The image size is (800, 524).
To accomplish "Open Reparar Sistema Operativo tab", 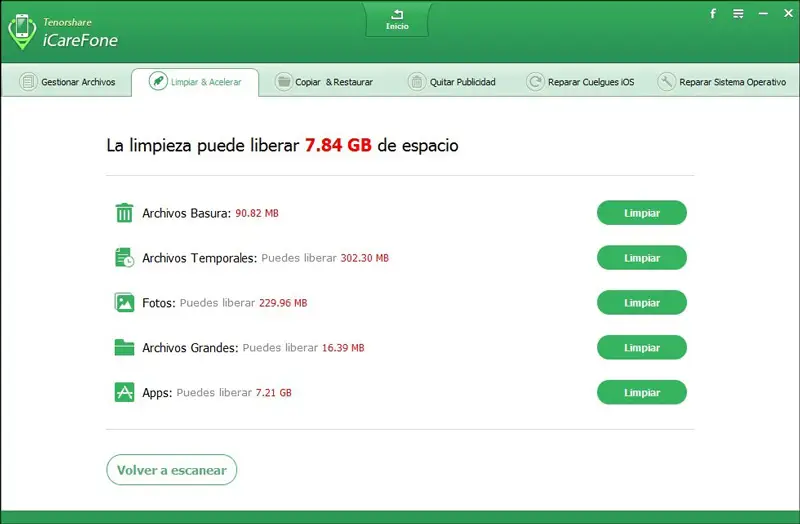I will 721,82.
